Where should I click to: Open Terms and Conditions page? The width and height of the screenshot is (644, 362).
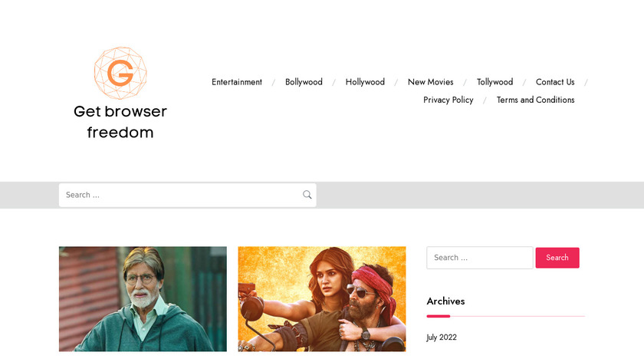[x=535, y=100]
